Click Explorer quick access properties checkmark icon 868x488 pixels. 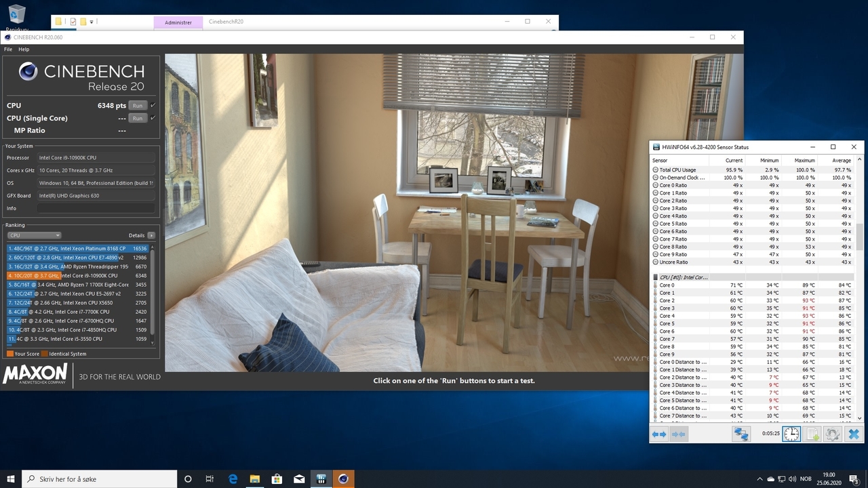(73, 22)
